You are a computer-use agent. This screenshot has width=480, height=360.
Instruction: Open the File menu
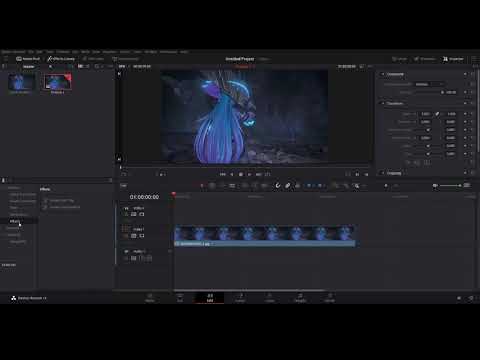pyautogui.click(x=31, y=52)
